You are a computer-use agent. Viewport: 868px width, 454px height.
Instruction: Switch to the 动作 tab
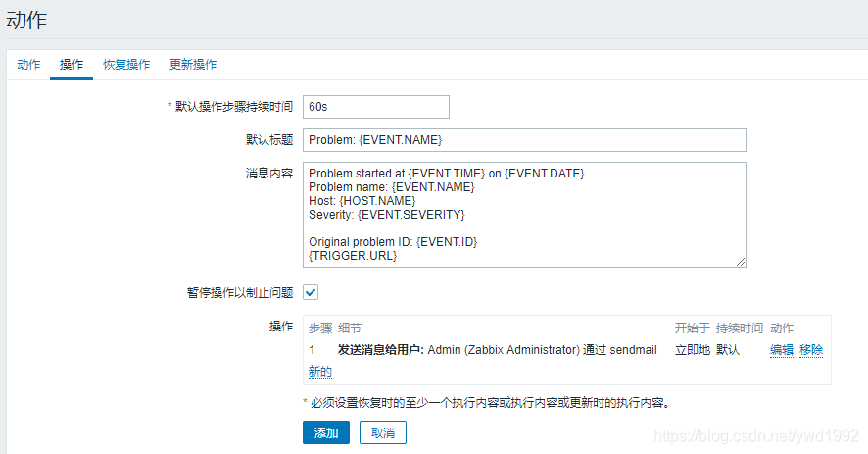click(28, 65)
